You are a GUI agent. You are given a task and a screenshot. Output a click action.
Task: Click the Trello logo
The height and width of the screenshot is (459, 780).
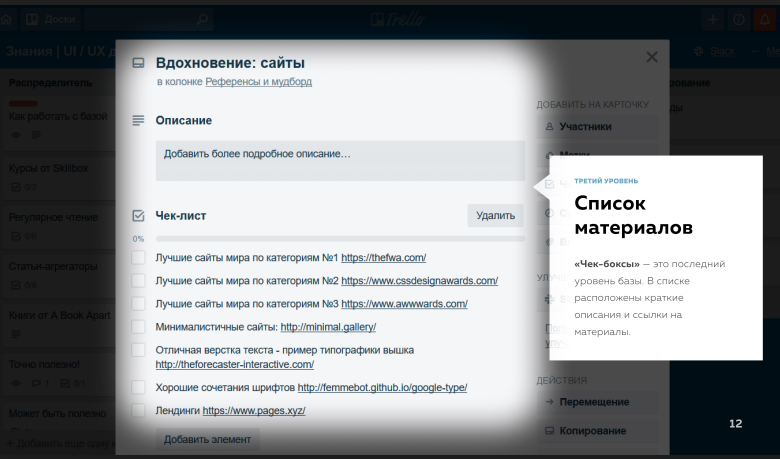(x=398, y=19)
